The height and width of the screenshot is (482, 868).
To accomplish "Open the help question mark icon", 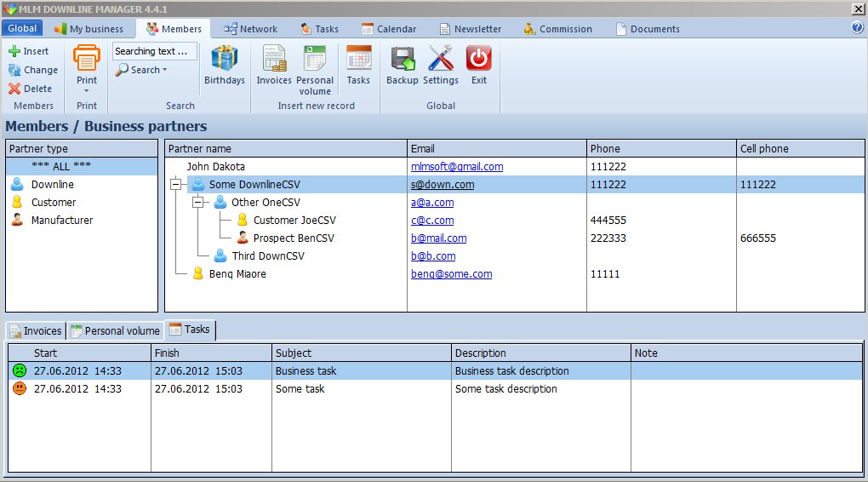I will [x=857, y=27].
